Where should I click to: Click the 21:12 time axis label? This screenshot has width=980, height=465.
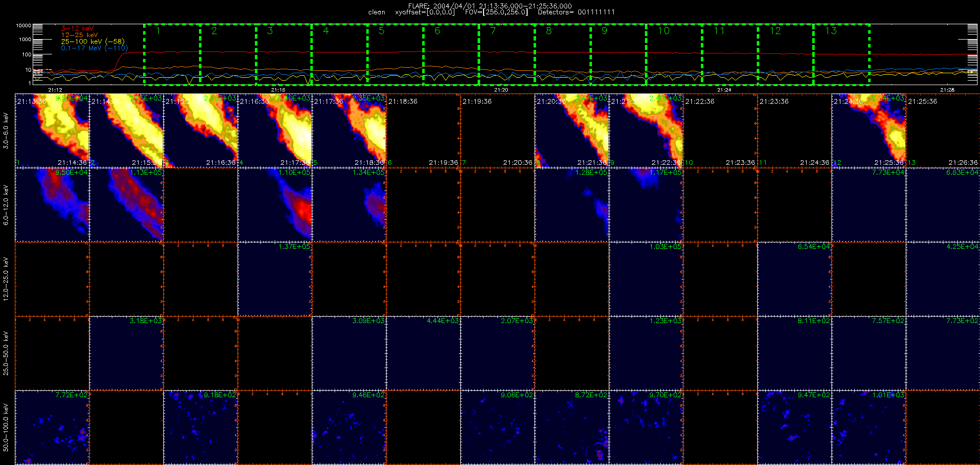[x=55, y=90]
